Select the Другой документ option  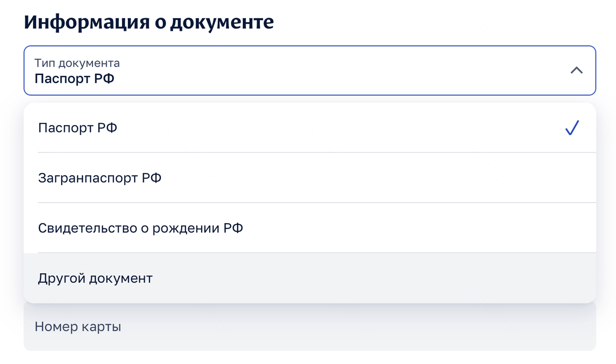tap(95, 278)
